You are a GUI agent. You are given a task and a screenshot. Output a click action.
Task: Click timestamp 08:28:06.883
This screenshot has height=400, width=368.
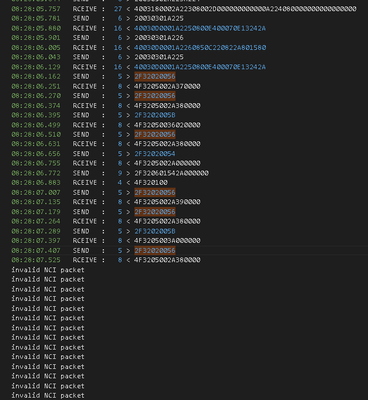pos(36,182)
